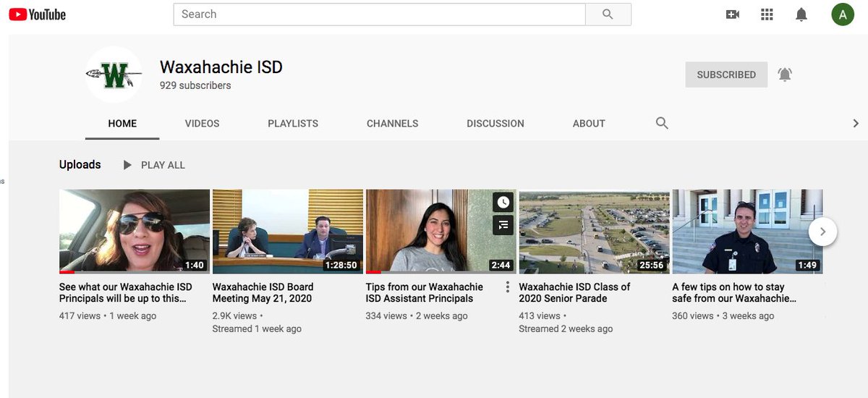The image size is (868, 398).
Task: Click the '929 subscribers' text
Action: (x=195, y=85)
